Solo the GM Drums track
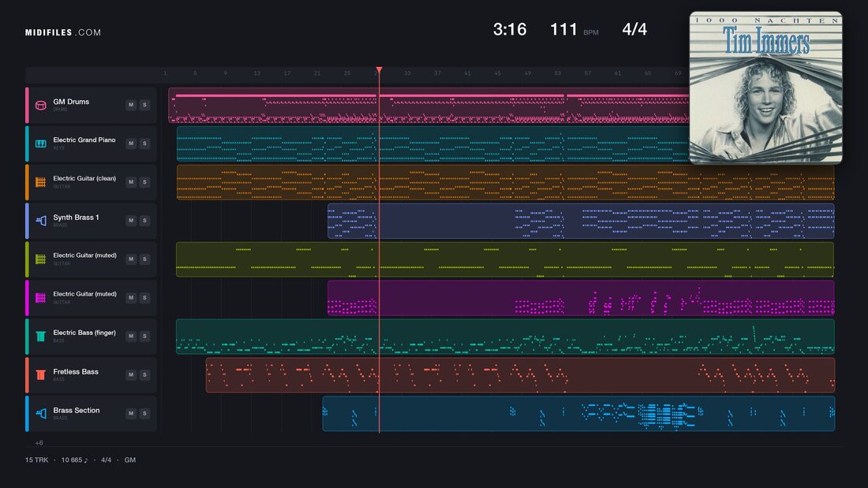The height and width of the screenshot is (488, 868). tap(144, 105)
